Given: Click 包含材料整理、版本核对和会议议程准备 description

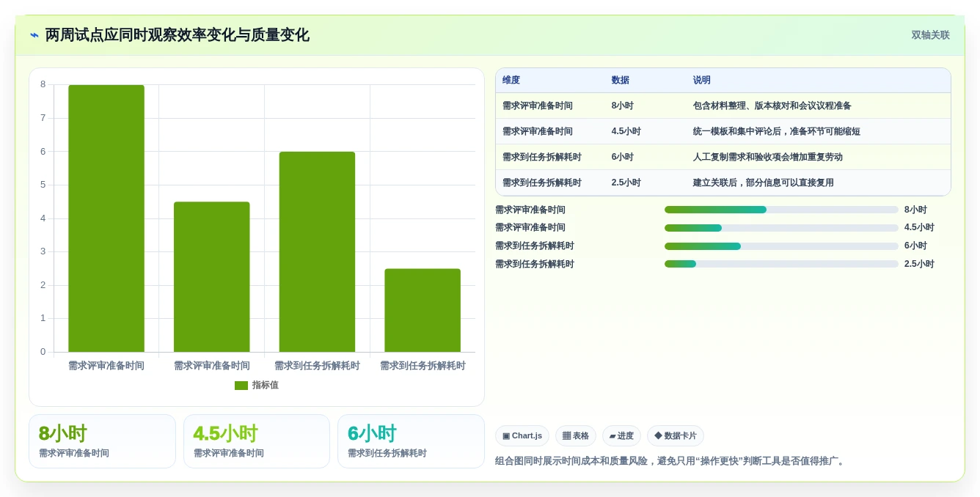Looking at the screenshot, I should click(772, 106).
